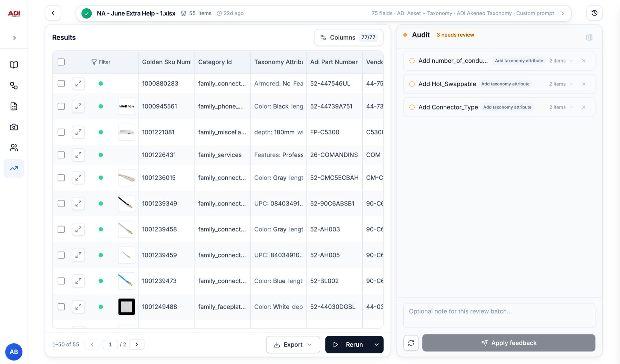
Task: Open the camera icon in sidebar
Action: tap(14, 127)
